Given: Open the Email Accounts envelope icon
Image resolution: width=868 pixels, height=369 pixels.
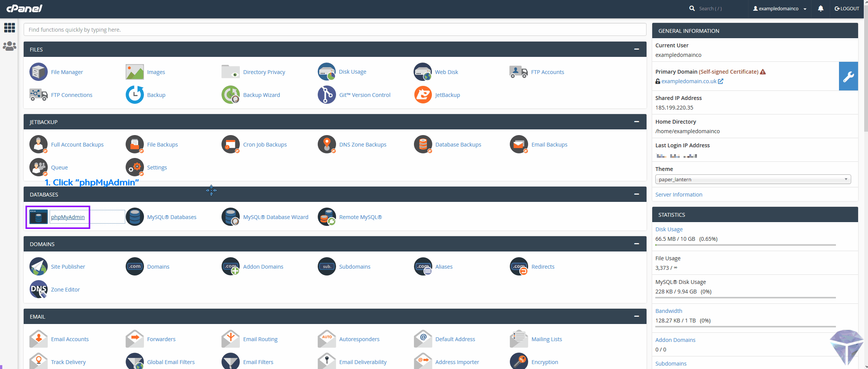Looking at the screenshot, I should pyautogui.click(x=39, y=339).
